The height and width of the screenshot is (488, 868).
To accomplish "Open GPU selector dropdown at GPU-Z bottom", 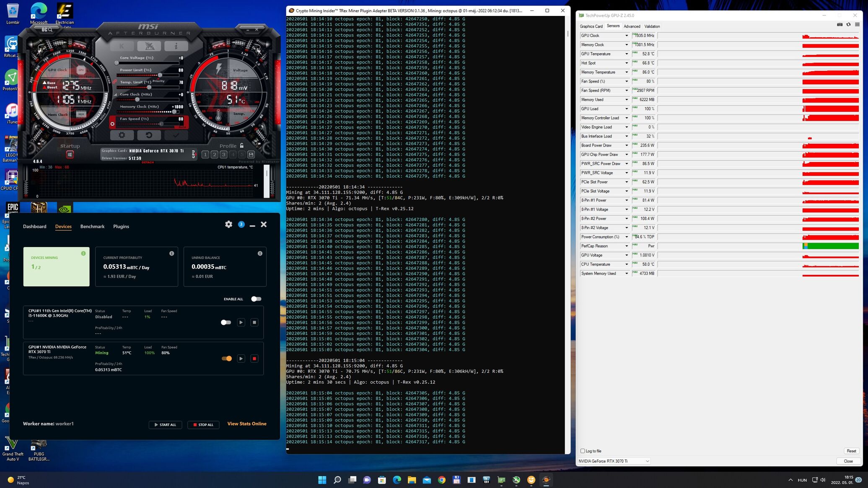I will click(x=647, y=461).
